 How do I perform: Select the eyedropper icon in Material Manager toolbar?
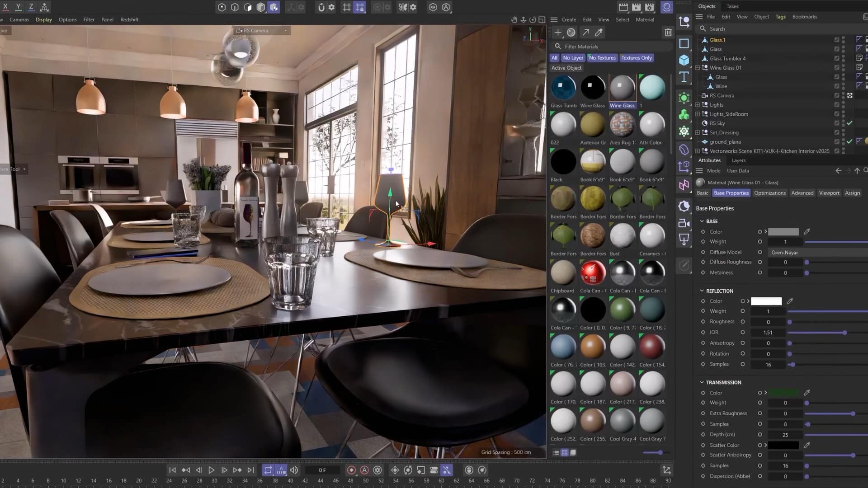[x=599, y=32]
